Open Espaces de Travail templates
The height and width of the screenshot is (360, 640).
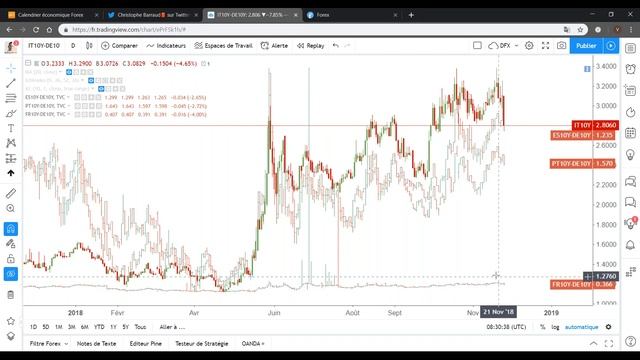(223, 46)
